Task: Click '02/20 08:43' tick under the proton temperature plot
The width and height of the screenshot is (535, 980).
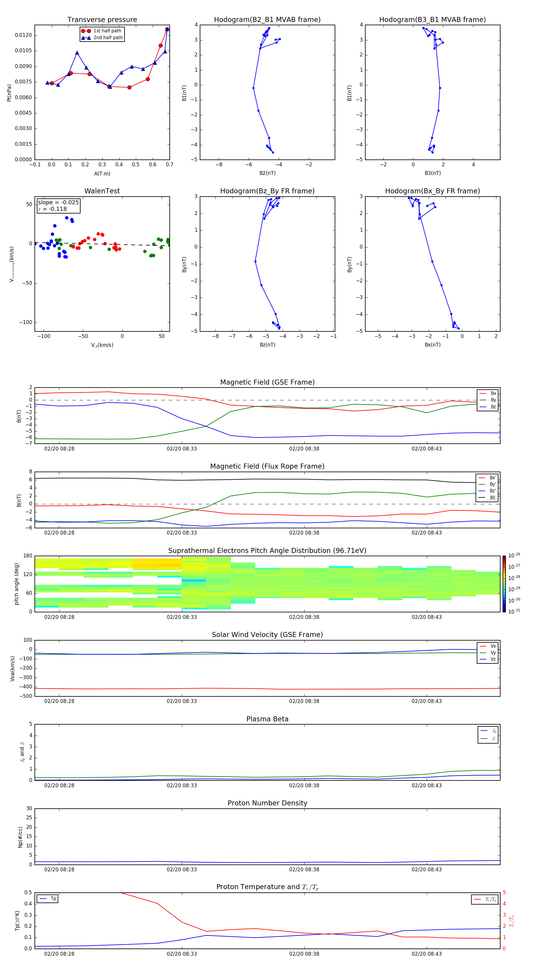Action: point(427,954)
